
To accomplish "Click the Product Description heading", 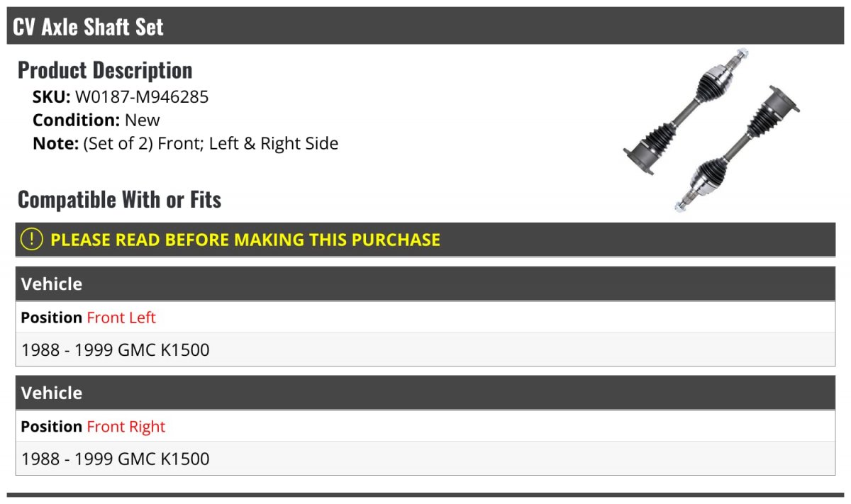I will pyautogui.click(x=105, y=70).
